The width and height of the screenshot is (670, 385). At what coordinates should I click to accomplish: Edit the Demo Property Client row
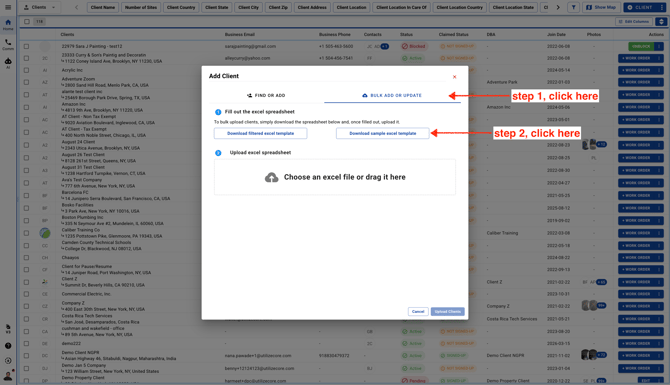pos(646,380)
